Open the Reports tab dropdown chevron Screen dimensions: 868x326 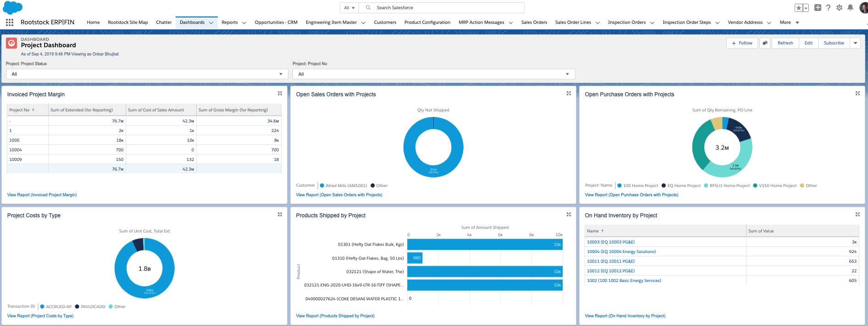pyautogui.click(x=244, y=22)
